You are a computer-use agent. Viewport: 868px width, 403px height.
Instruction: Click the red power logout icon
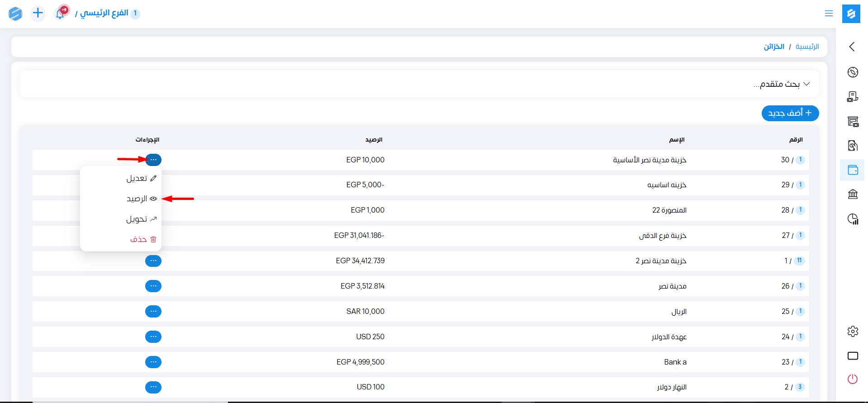853,379
